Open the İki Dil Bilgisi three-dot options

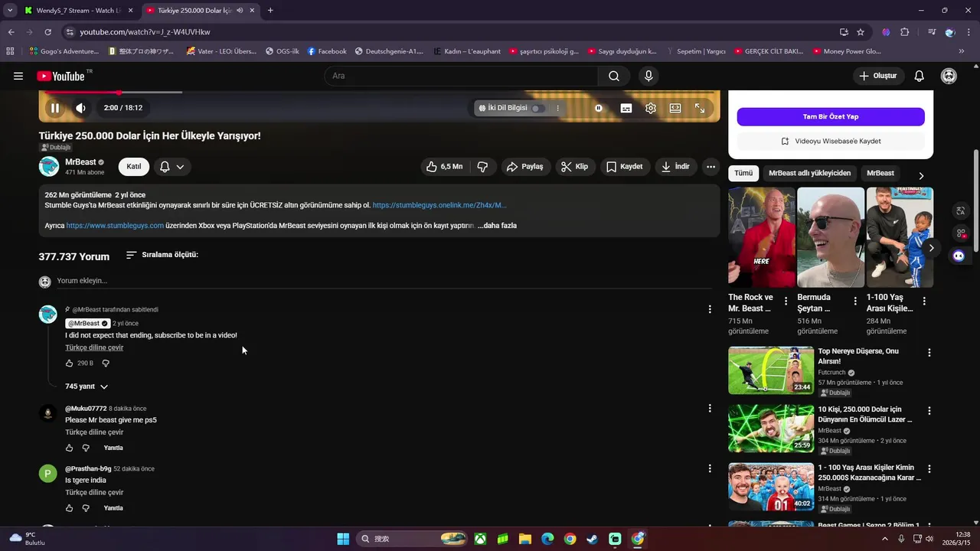557,108
